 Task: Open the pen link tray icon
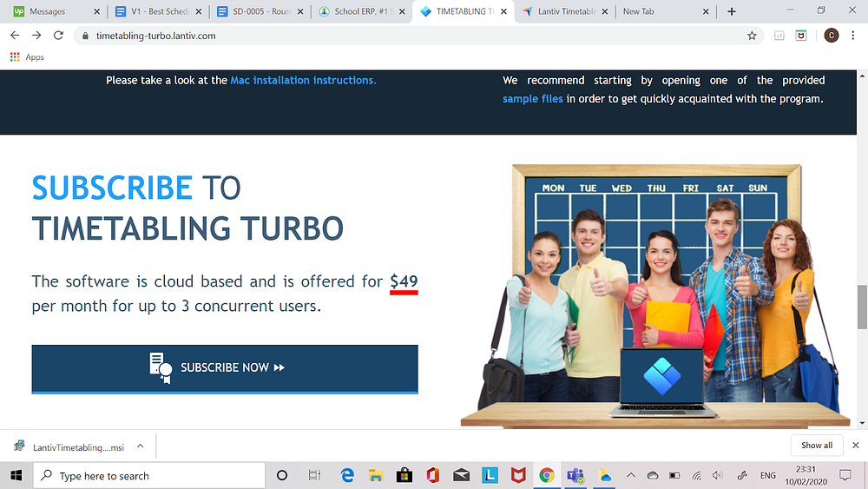742,475
